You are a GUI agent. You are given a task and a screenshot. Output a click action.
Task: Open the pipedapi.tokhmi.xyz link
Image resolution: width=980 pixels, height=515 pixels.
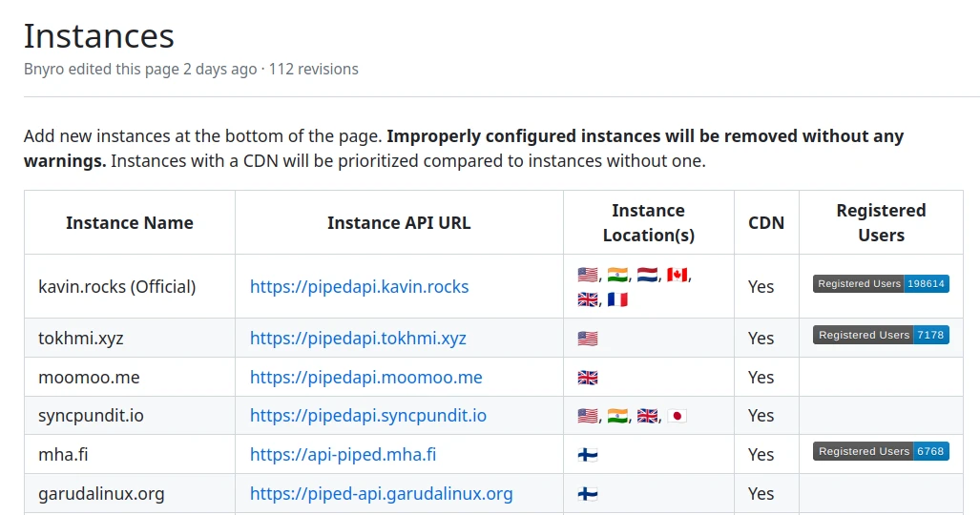pyautogui.click(x=358, y=338)
